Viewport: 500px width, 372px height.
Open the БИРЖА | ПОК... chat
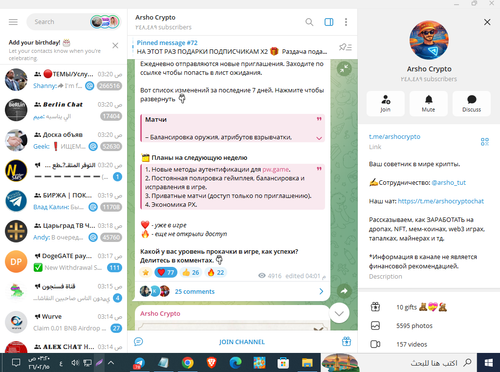pos(63,201)
